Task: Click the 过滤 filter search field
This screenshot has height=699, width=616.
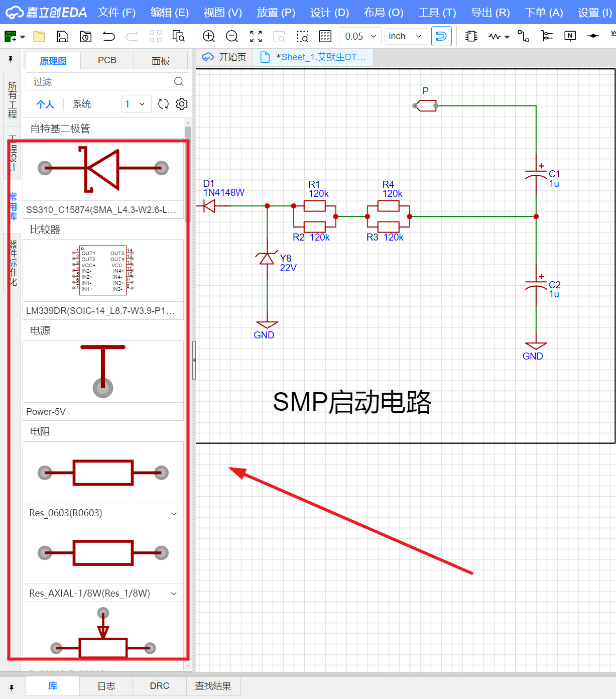Action: point(100,81)
